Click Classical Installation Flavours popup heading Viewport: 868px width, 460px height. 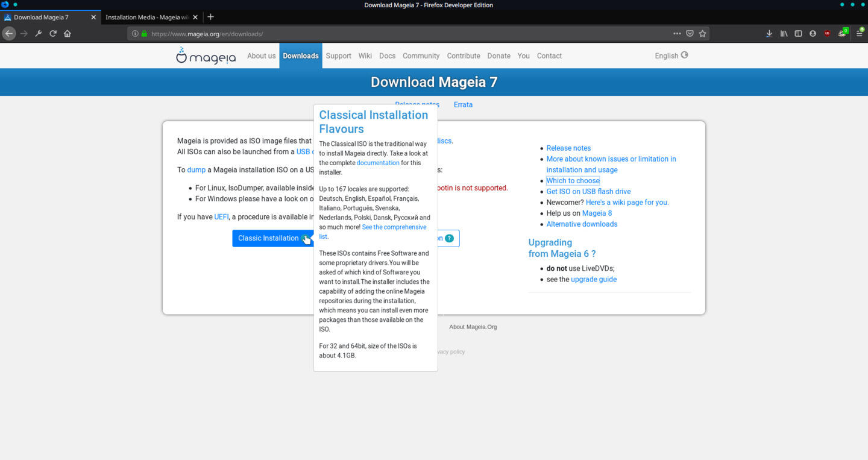tap(374, 122)
